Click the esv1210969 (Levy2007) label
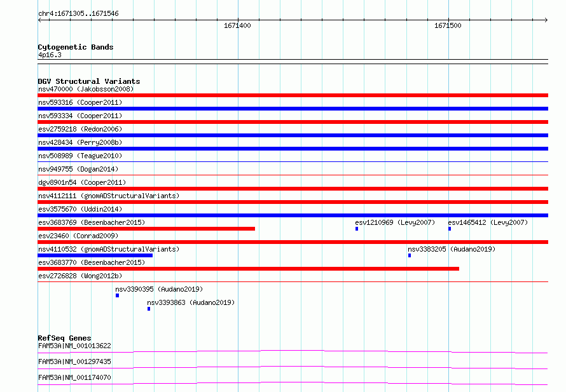Screen dimensions: 566x392 coord(395,222)
